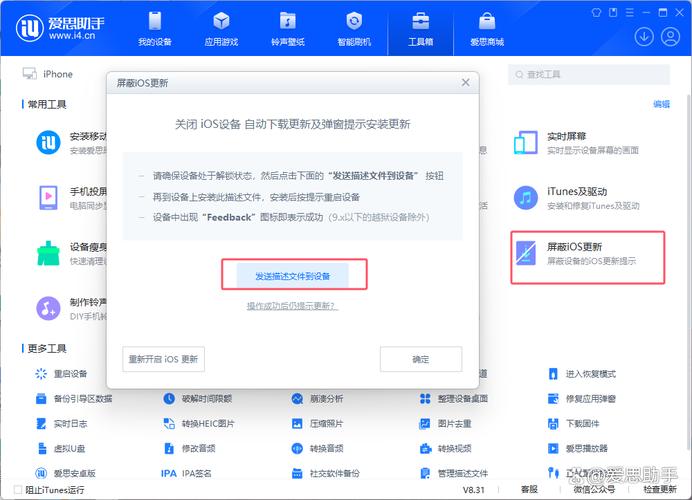Click the 操作成功后仍提示更新? link
This screenshot has width=692, height=500.
pyautogui.click(x=292, y=306)
